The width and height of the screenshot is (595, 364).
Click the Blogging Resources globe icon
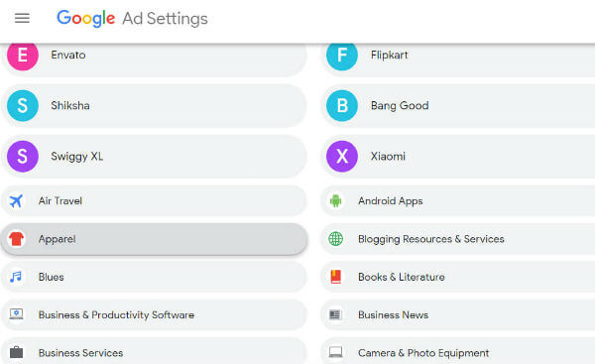pyautogui.click(x=335, y=239)
